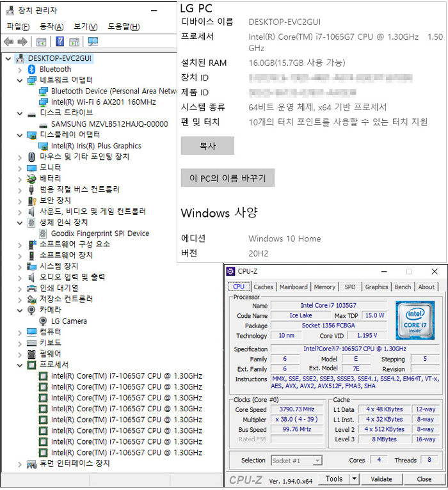Click the Help icon in Device Manager toolbar
Viewport: 448px width, 490px height.
tap(60, 42)
